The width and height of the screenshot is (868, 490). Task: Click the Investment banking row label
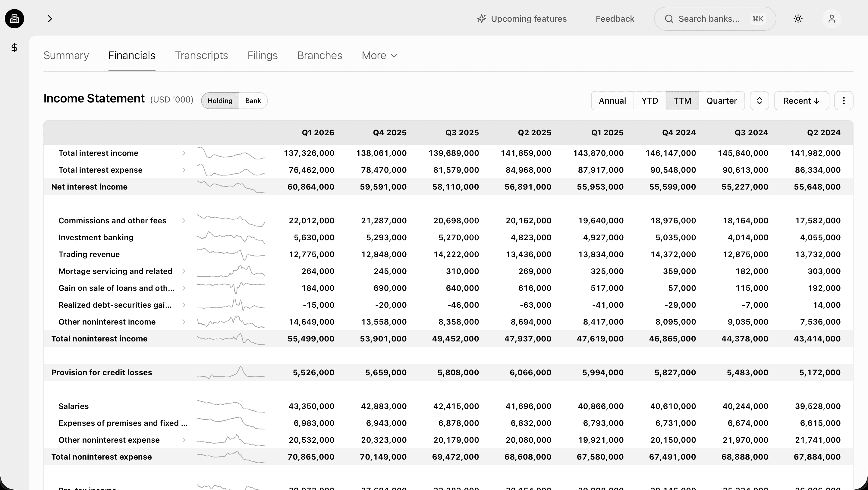(96, 237)
